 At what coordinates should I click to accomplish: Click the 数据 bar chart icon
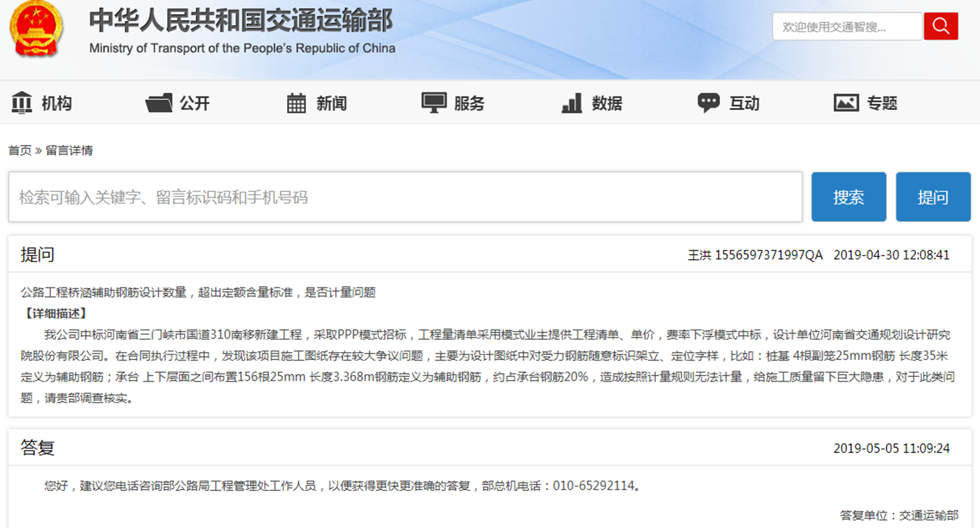click(572, 103)
